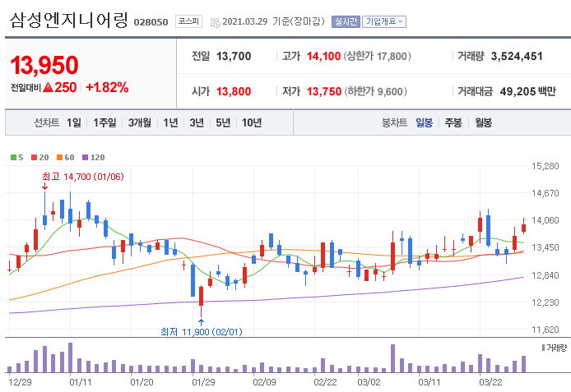Switch chart to 1년 range

point(170,123)
